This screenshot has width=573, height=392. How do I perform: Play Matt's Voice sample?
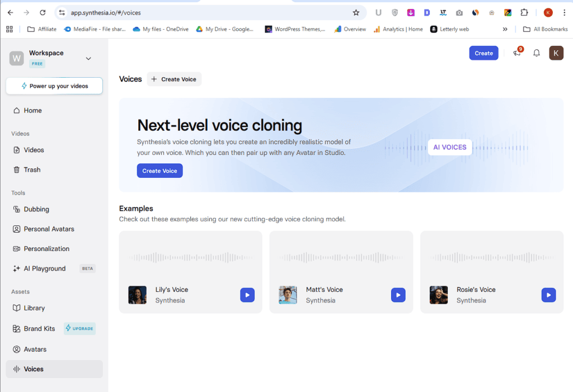click(398, 295)
